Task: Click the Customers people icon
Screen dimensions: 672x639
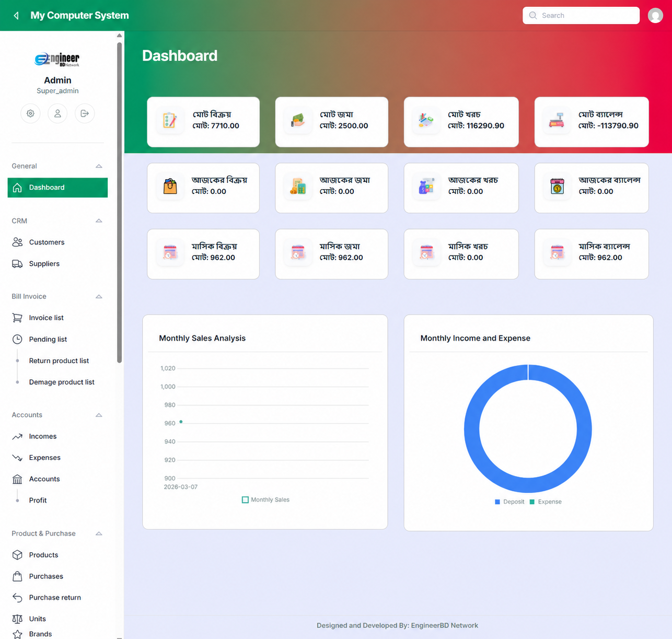Action: (17, 242)
